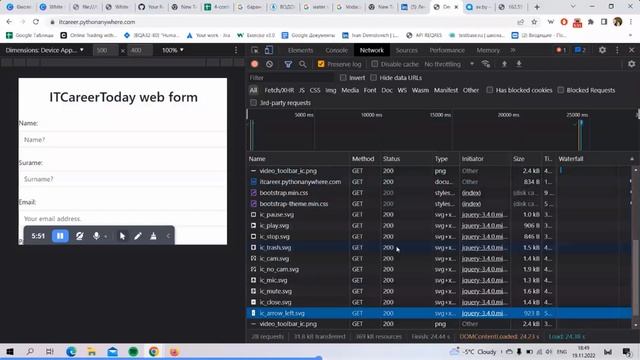Screen dimensions: 640x360
Task: Switch to the Performance tab
Action: pyautogui.click(x=447, y=50)
